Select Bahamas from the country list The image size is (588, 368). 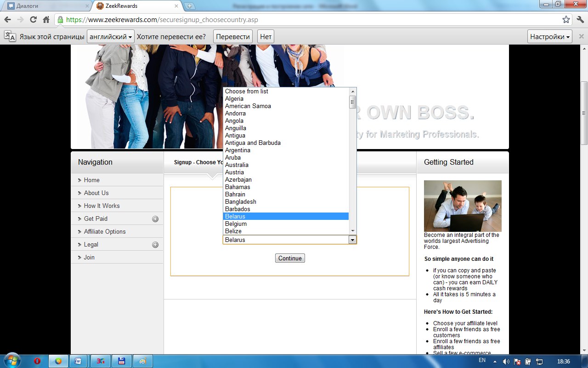pos(286,187)
